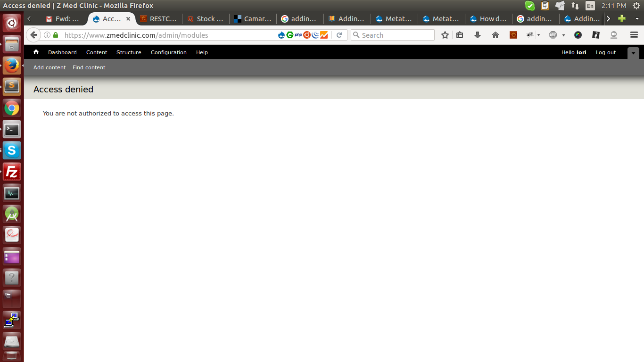Open the Firefox hamburger menu

pyautogui.click(x=634, y=35)
